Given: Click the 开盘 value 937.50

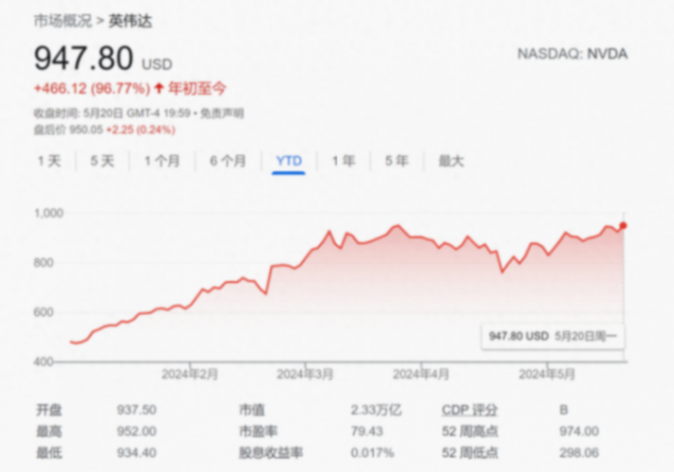Looking at the screenshot, I should [137, 410].
